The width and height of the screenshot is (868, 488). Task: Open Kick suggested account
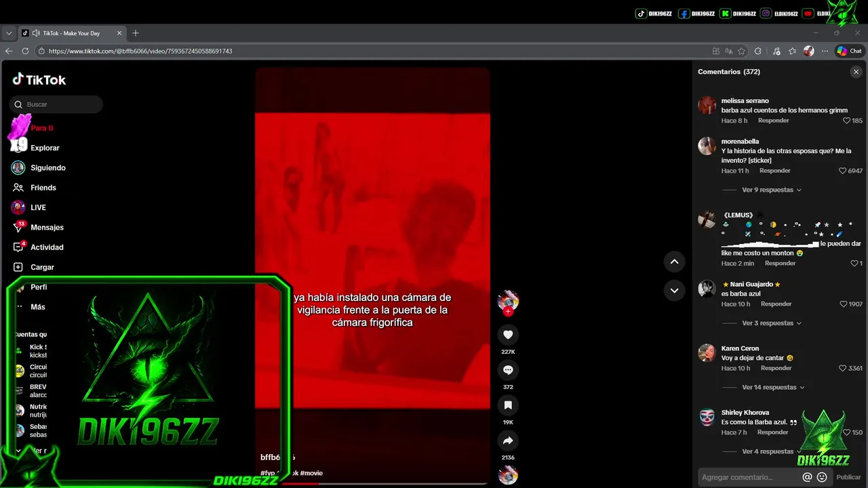click(31, 351)
